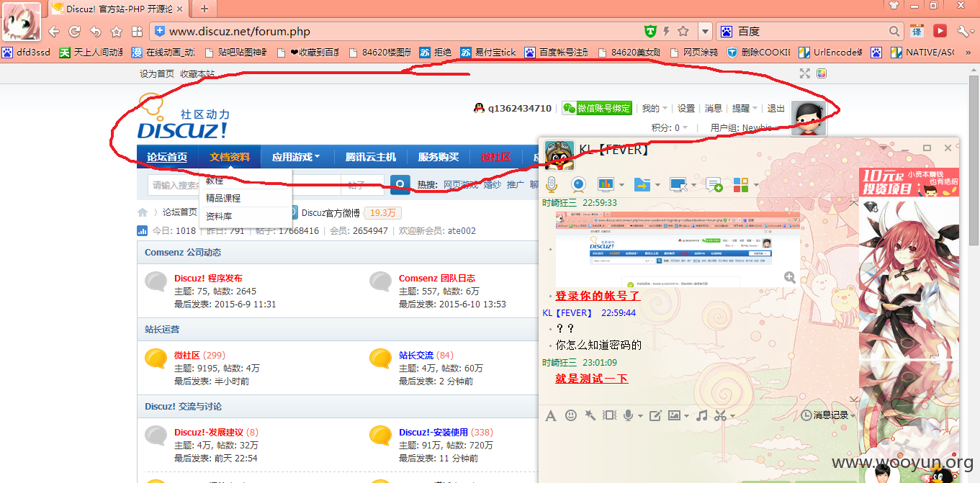Select 精品课程 in the dropdown menu
Image resolution: width=980 pixels, height=483 pixels.
[223, 198]
